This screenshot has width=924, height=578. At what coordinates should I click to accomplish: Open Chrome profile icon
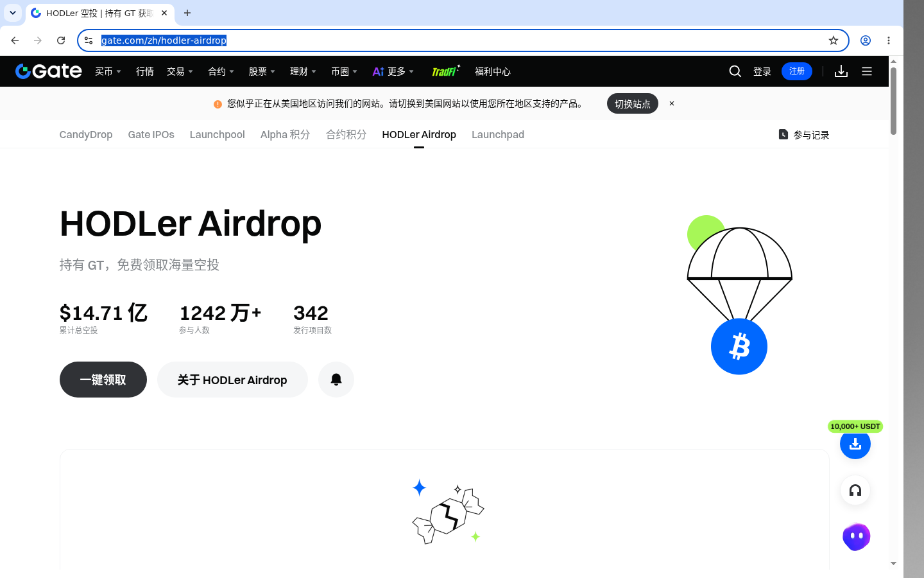pos(866,40)
